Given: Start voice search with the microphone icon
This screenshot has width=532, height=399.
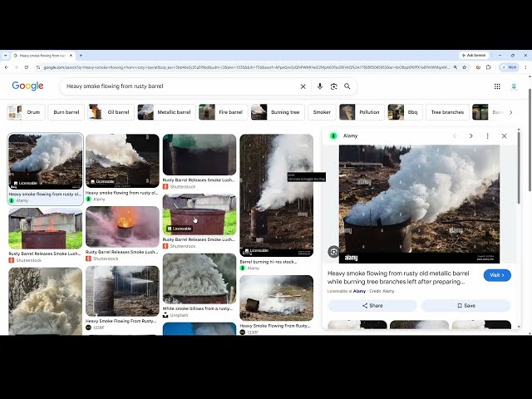Looking at the screenshot, I should pyautogui.click(x=319, y=86).
